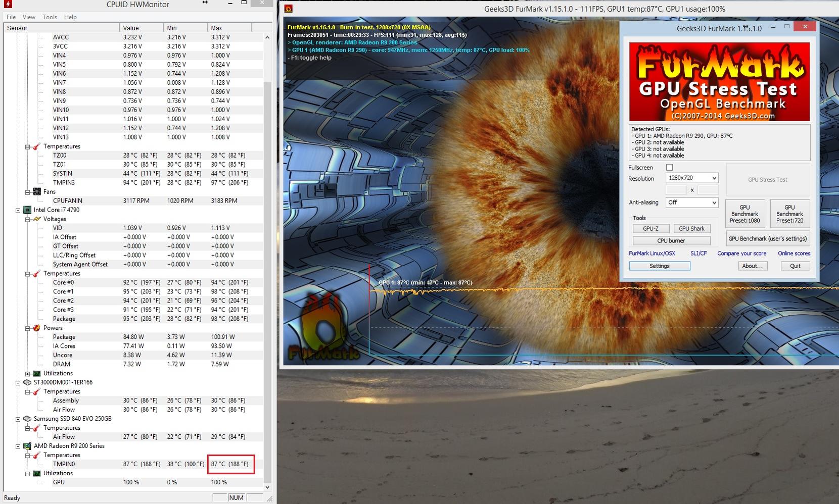The height and width of the screenshot is (504, 839).
Task: Click the Sensor column header
Action: [x=62, y=28]
